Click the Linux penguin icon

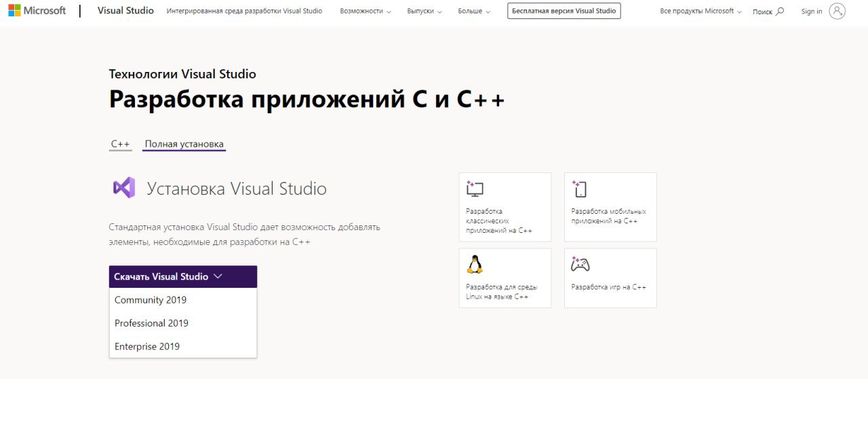[475, 263]
